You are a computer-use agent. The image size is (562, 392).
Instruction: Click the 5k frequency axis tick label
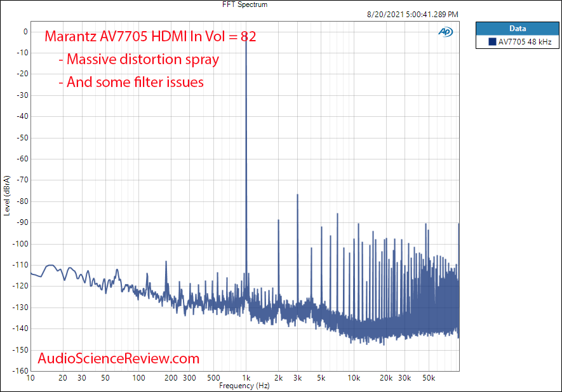321,377
